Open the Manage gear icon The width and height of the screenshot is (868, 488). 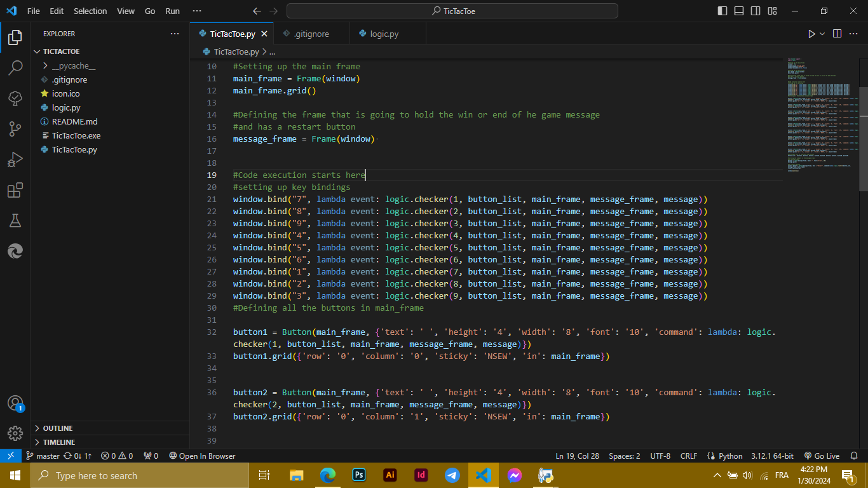[15, 433]
